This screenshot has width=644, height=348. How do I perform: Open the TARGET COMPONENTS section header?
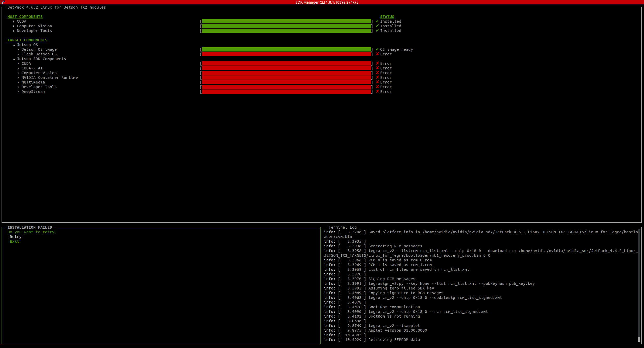click(x=27, y=40)
